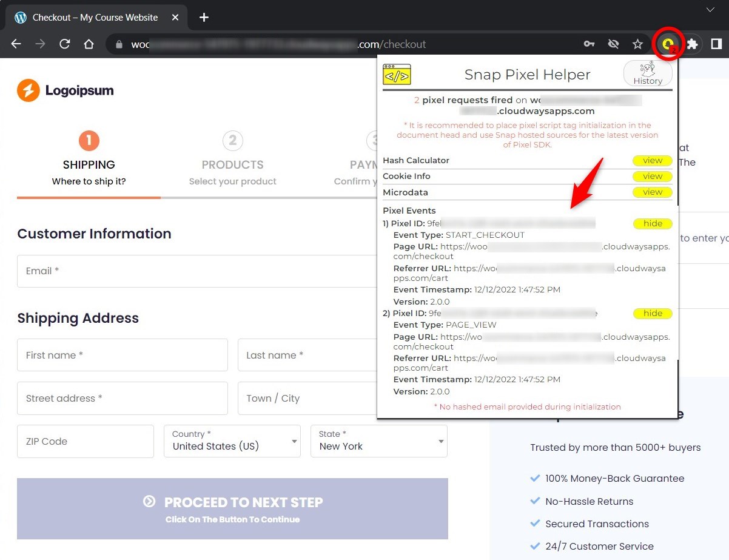The image size is (729, 560).
Task: Click the Email input field
Action: pyautogui.click(x=197, y=271)
